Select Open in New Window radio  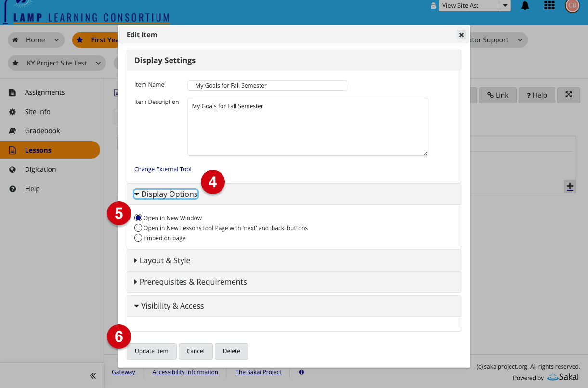pyautogui.click(x=138, y=218)
